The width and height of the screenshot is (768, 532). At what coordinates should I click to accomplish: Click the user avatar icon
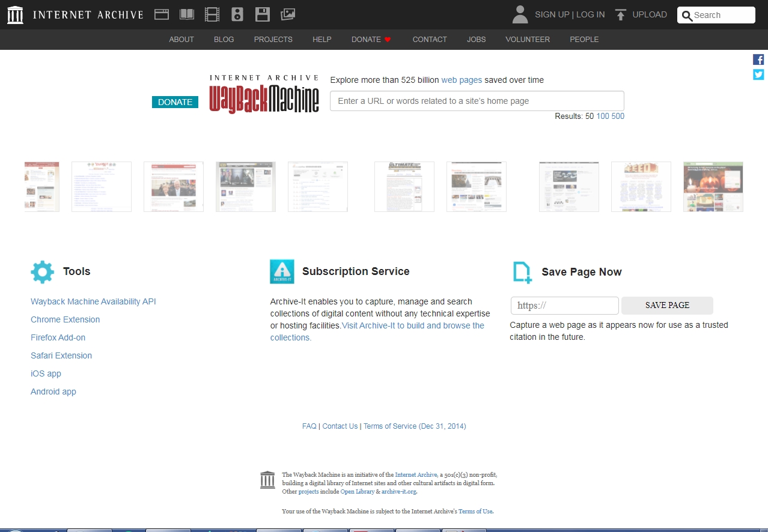click(520, 14)
